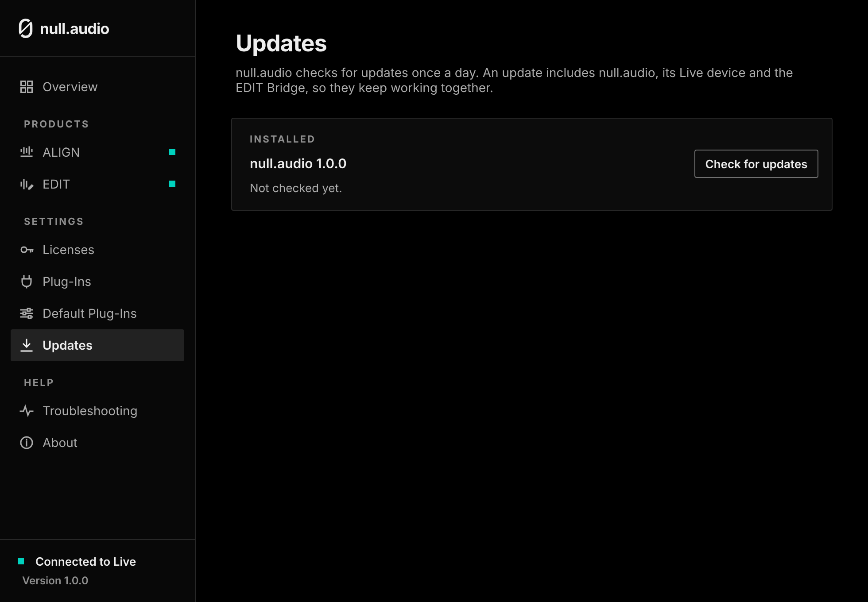
Task: Click the Updates download icon
Action: [x=27, y=345]
